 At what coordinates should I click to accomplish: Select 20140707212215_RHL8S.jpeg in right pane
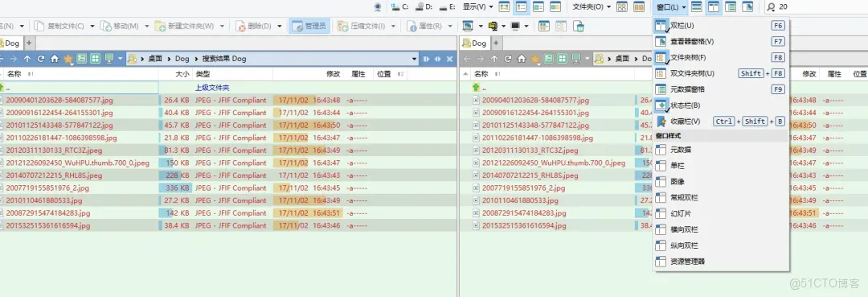530,175
